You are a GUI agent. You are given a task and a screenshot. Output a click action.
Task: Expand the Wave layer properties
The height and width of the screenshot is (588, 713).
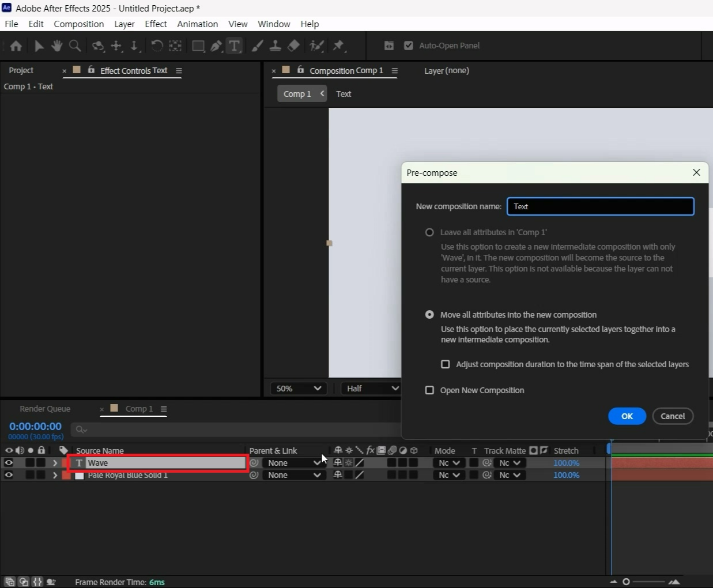(55, 463)
